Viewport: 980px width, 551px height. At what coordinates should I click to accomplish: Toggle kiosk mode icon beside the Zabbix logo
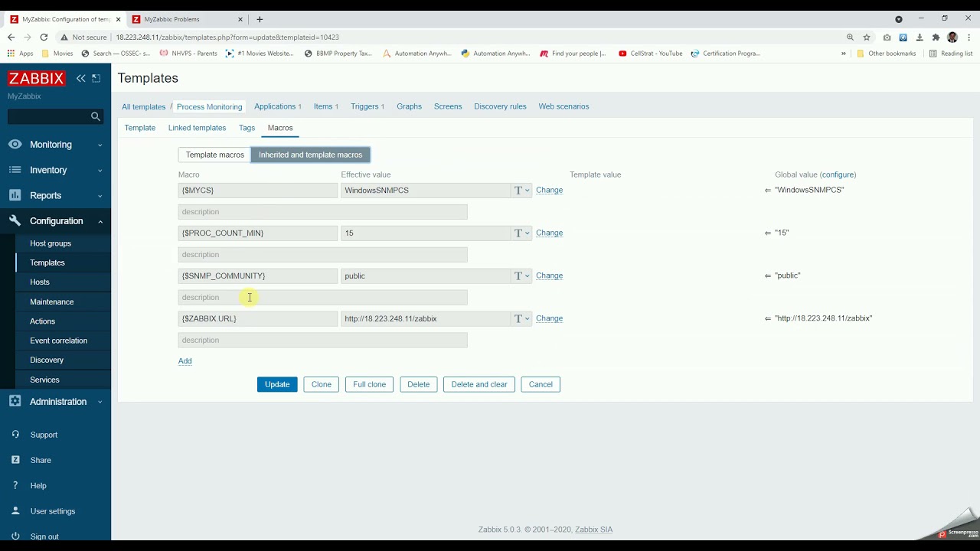coord(96,78)
